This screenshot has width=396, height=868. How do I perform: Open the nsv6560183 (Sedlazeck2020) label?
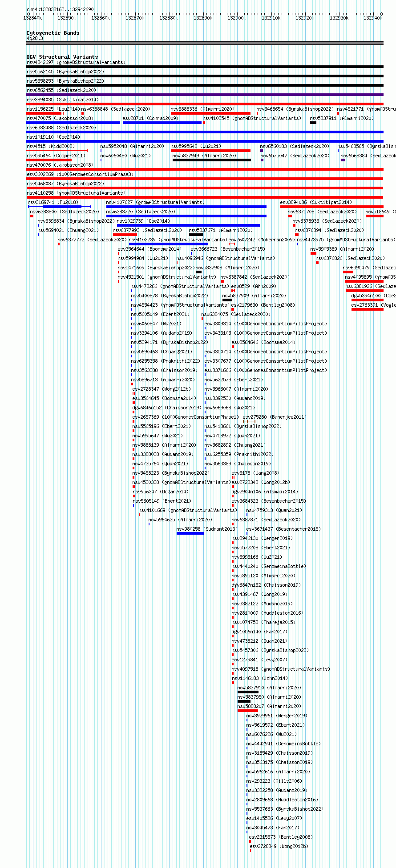pyautogui.click(x=295, y=146)
